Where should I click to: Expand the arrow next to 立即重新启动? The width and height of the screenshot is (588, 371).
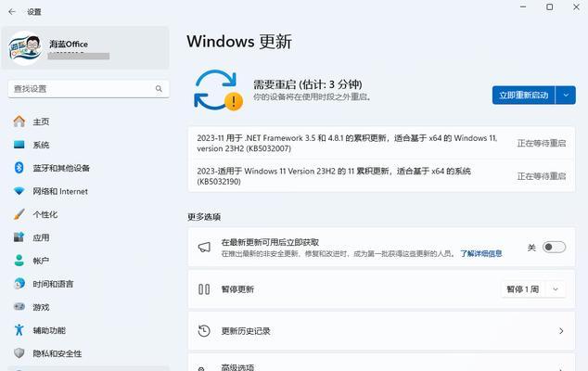(566, 96)
